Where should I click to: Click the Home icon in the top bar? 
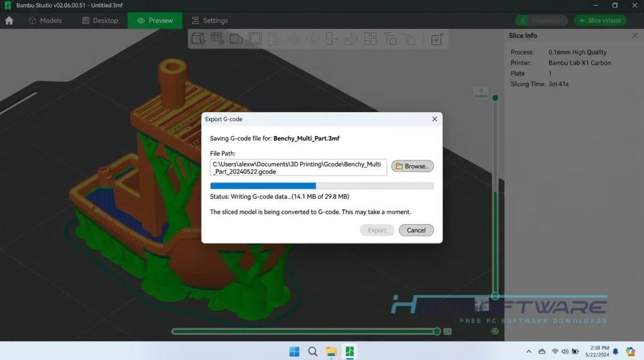[9, 21]
